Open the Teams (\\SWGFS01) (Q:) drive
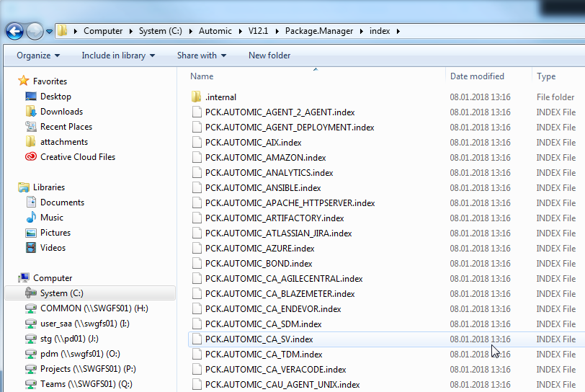585x392 pixels. tap(86, 384)
